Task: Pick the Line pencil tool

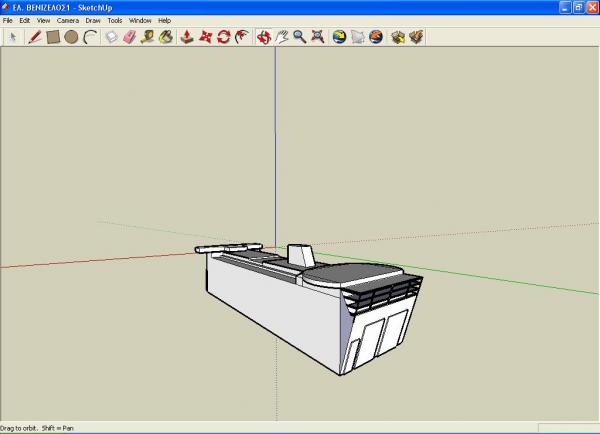Action: coord(35,37)
